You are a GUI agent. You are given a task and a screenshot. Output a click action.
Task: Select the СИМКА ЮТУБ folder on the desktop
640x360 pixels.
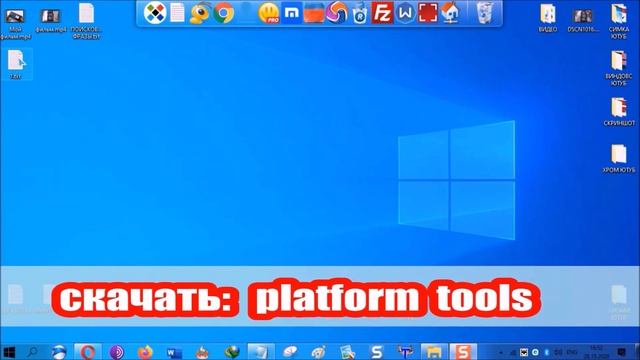(619, 21)
